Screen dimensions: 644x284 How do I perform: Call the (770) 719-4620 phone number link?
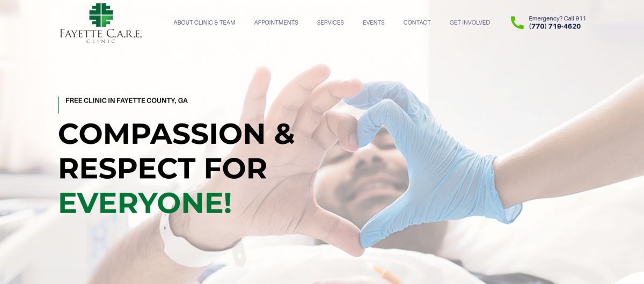pos(555,26)
